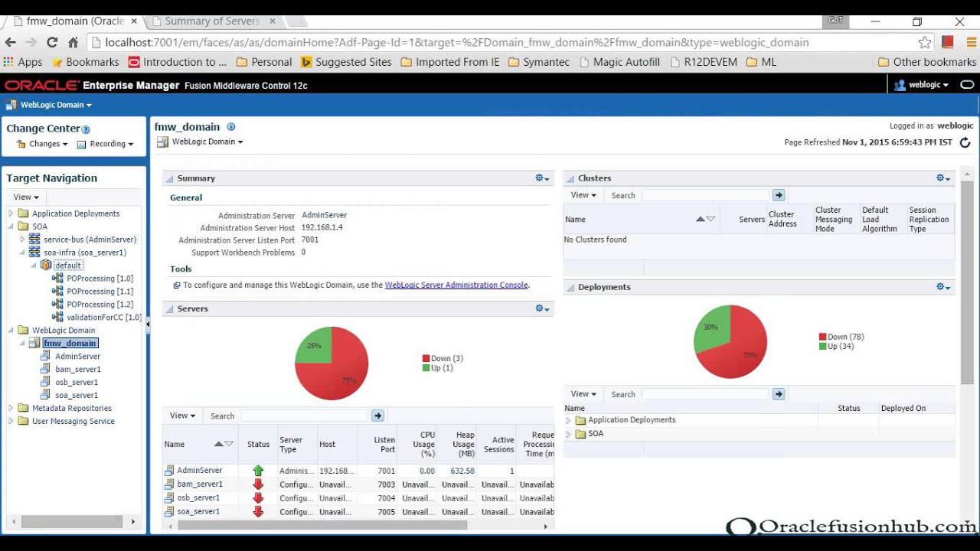The height and width of the screenshot is (551, 980).
Task: Sort server Name column ascending
Action: click(219, 444)
